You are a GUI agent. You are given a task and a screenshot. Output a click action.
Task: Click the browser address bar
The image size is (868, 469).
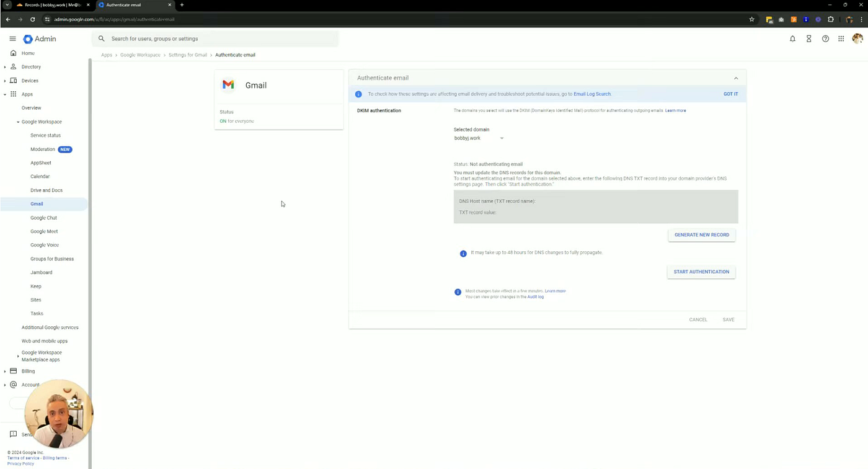pos(397,19)
